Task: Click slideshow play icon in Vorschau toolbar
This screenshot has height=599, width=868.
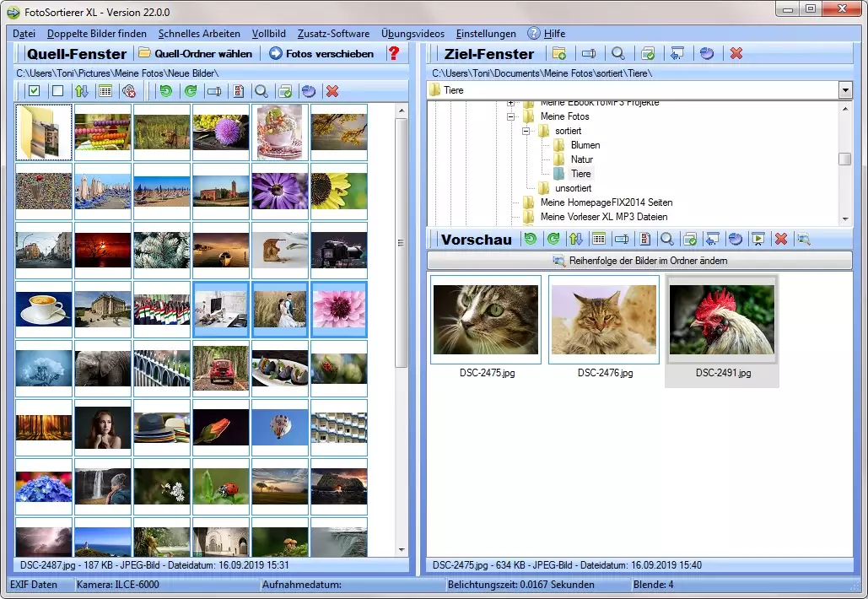Action: [x=757, y=240]
